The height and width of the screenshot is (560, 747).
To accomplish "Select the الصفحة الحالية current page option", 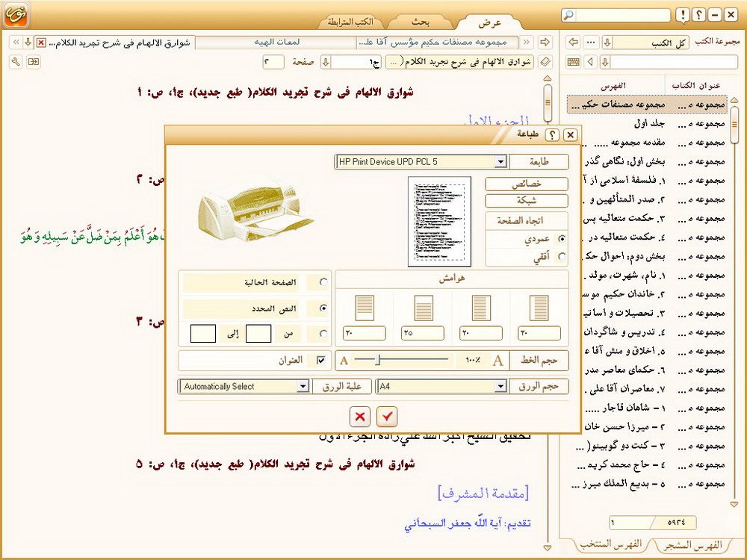I will coord(323,282).
